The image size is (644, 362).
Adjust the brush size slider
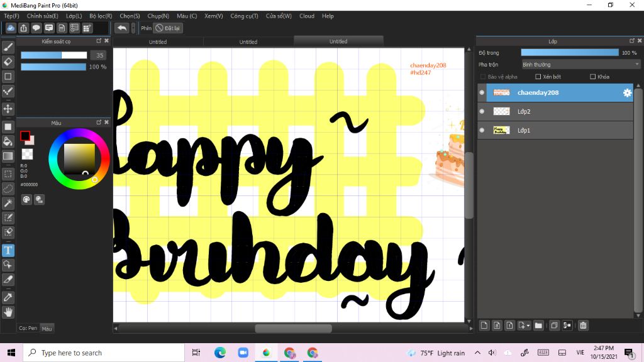54,55
